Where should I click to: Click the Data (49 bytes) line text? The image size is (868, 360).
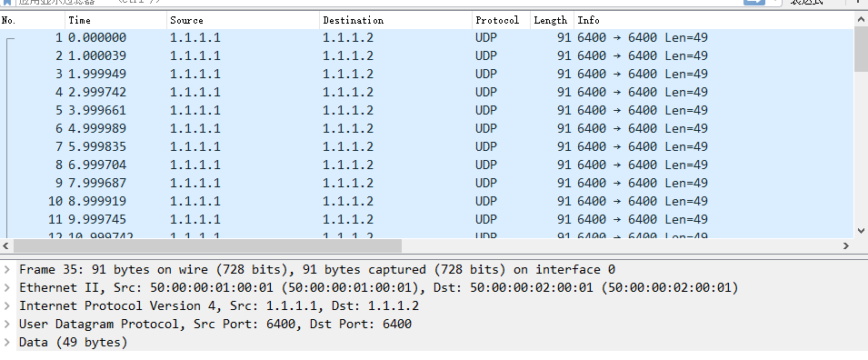[73, 343]
